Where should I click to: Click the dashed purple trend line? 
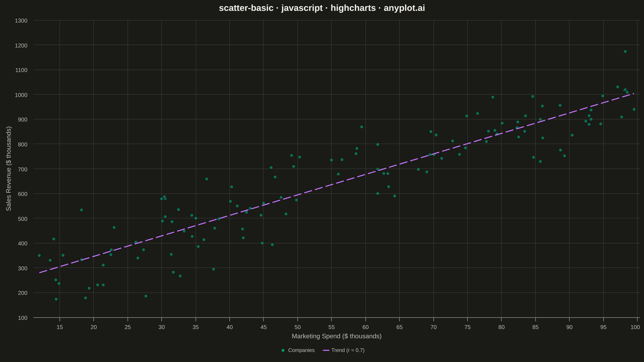[336, 183]
